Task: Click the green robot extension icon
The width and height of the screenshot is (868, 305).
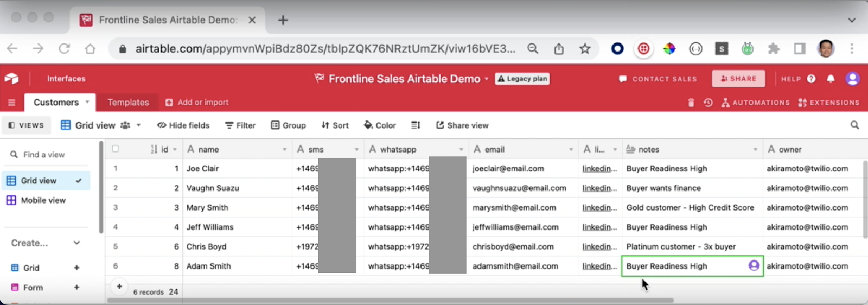Action: [x=748, y=49]
